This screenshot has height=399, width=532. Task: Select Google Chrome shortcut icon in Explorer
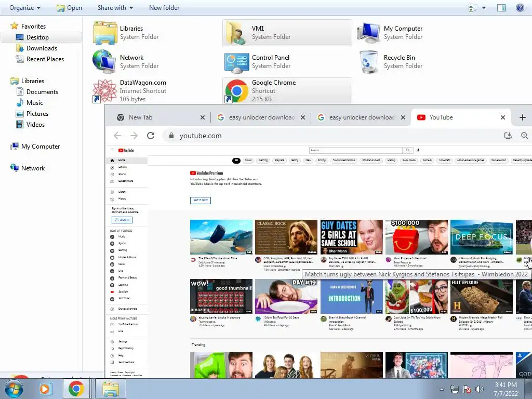click(x=236, y=91)
